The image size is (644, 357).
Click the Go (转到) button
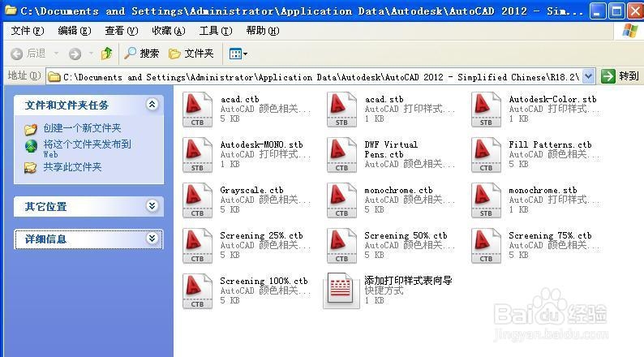click(x=620, y=76)
